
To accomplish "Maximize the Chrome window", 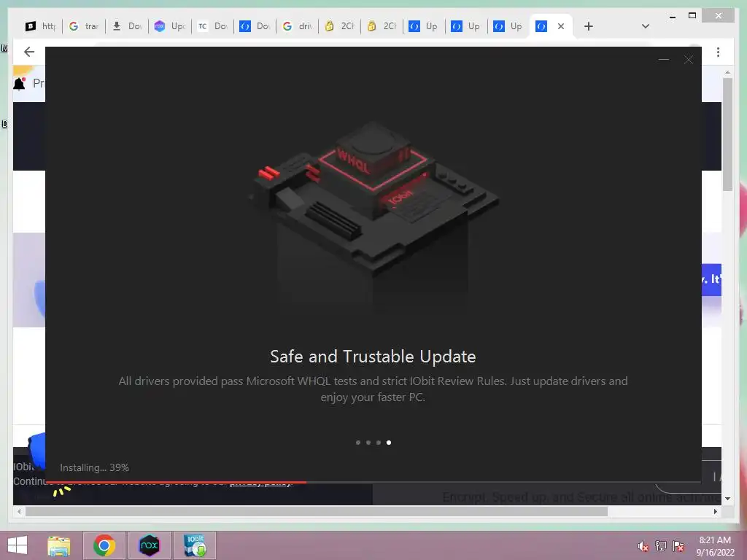I will [692, 16].
